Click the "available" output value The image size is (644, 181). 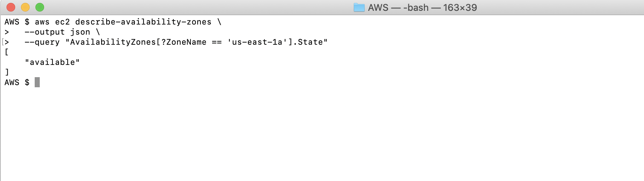point(52,62)
